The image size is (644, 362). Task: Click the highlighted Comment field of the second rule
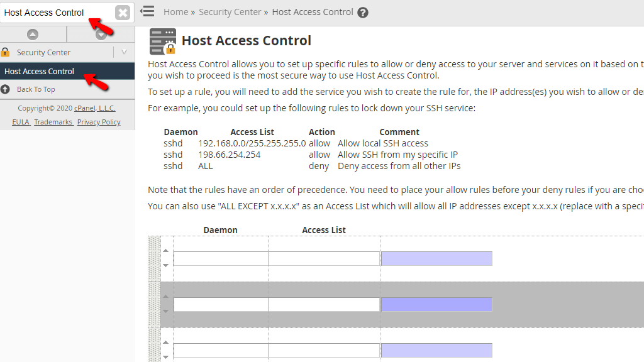436,304
